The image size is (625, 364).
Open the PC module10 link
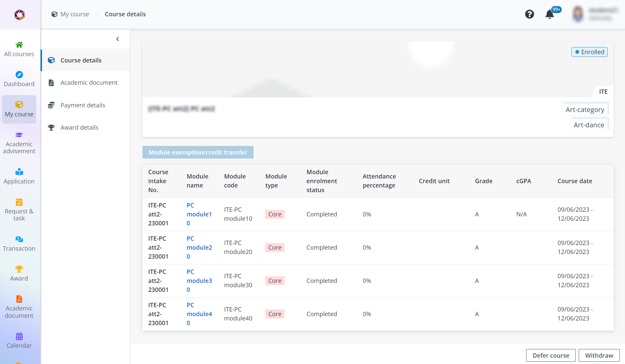199,214
